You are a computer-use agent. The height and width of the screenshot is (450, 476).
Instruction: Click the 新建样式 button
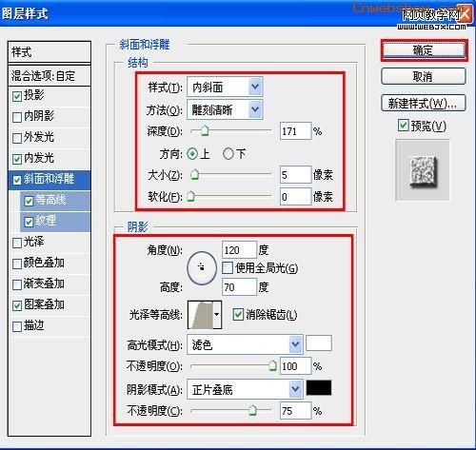click(x=424, y=104)
